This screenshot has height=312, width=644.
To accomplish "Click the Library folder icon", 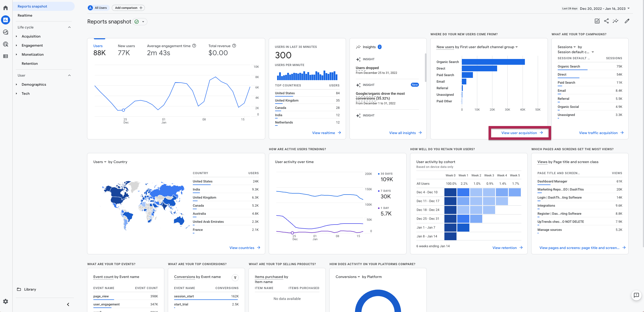I will 19,289.
